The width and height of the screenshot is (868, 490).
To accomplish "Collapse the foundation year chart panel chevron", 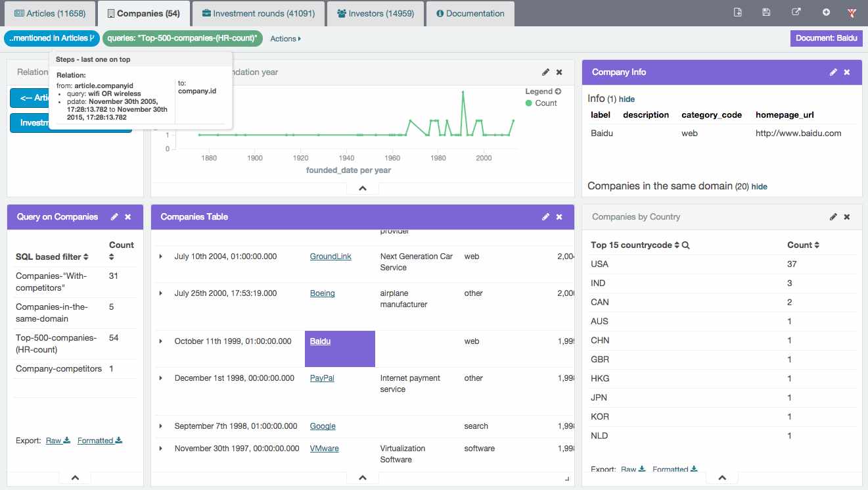I will pyautogui.click(x=363, y=189).
